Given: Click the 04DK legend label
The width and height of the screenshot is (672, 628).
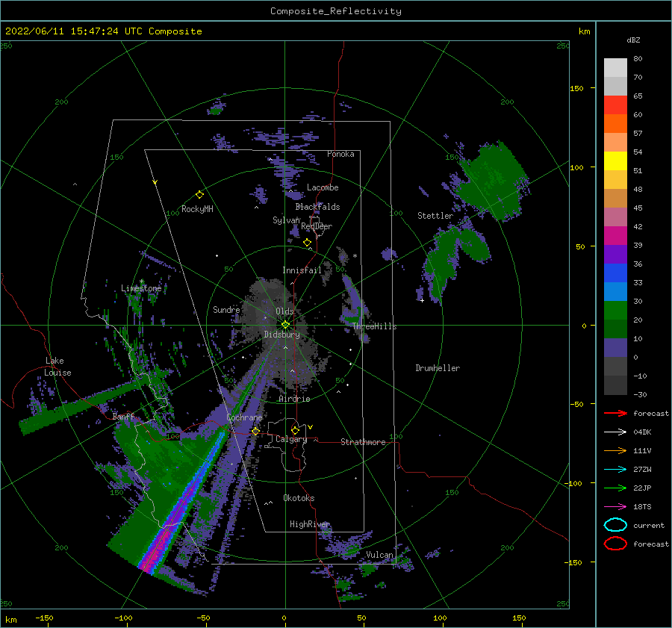Looking at the screenshot, I should (642, 432).
